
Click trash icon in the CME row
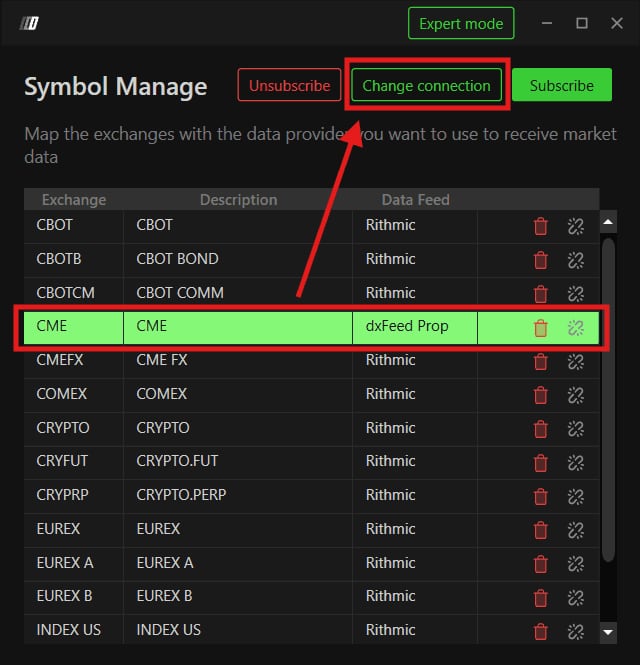click(x=540, y=328)
